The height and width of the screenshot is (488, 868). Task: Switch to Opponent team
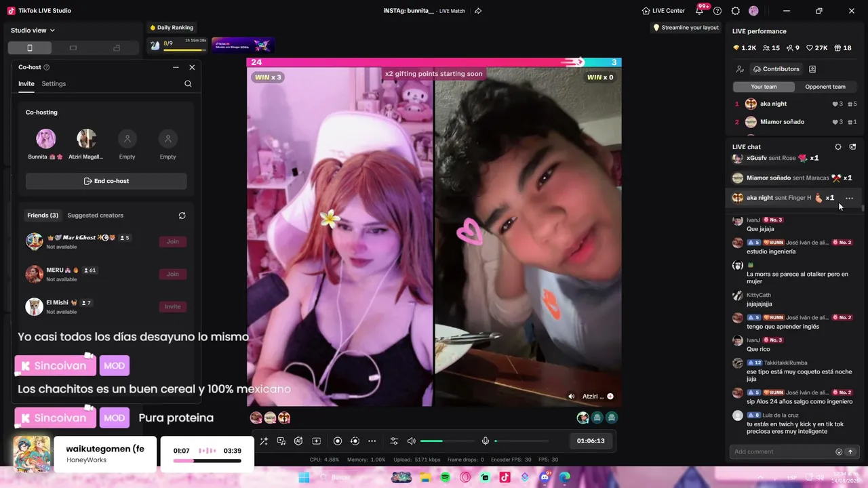825,87
